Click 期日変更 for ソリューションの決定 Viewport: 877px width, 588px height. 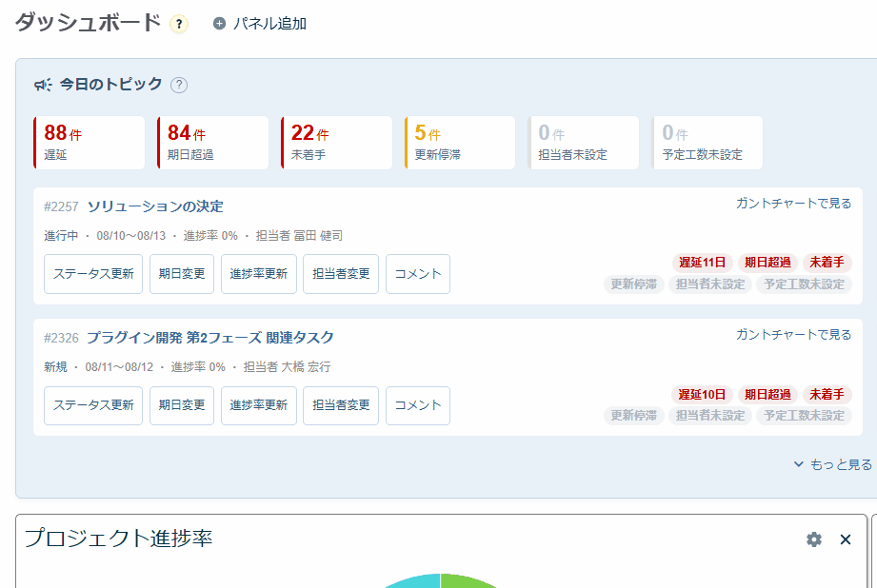pyautogui.click(x=182, y=274)
